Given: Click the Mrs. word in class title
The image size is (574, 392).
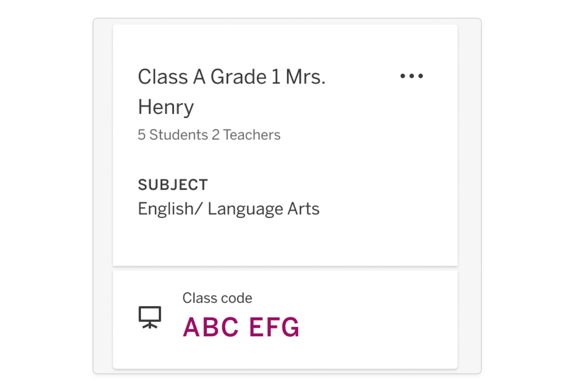Looking at the screenshot, I should (305, 77).
